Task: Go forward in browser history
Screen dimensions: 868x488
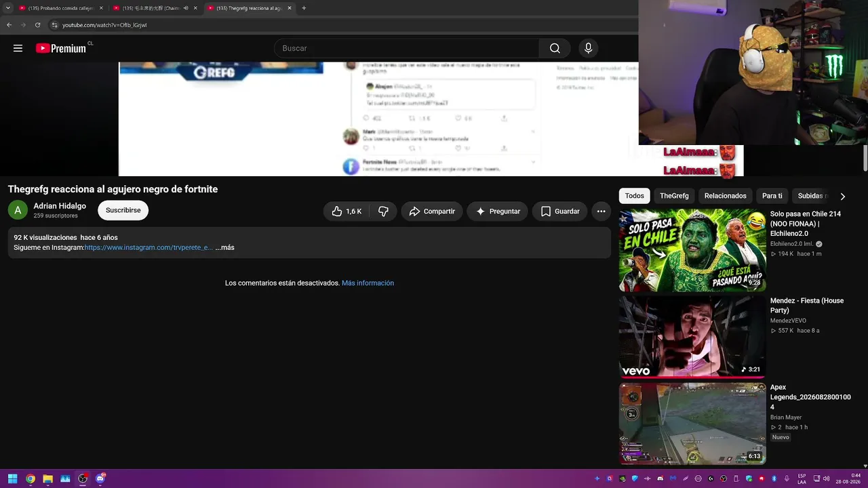Action: click(23, 25)
